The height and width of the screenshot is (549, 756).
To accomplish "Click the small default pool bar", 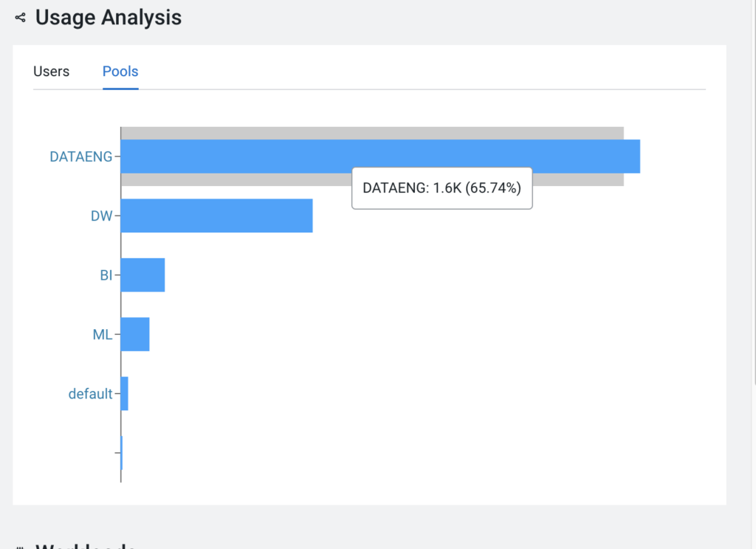I will click(x=125, y=394).
